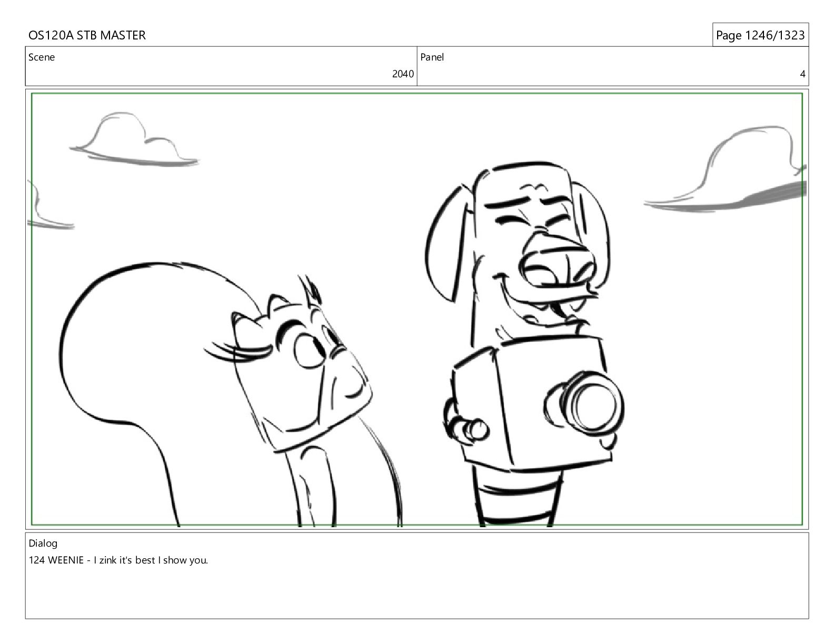Click the storyboard panel drawing
Screen dimensions: 834x644
point(417,309)
